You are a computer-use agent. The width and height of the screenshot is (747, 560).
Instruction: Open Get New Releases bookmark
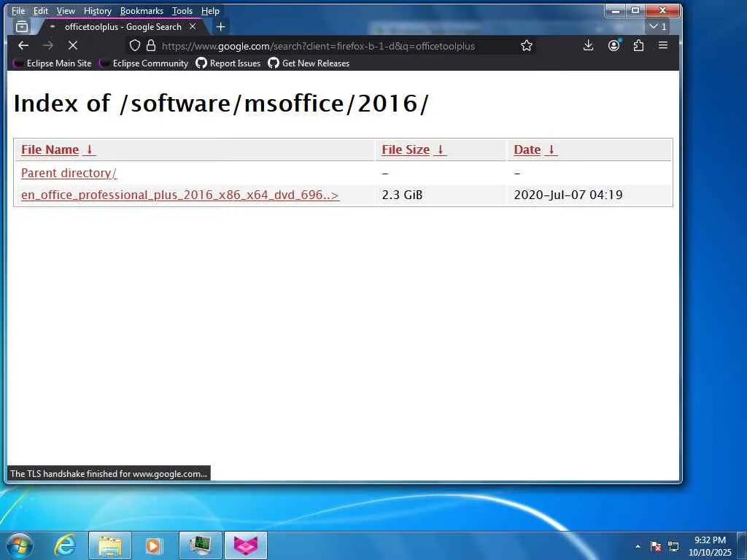(309, 63)
